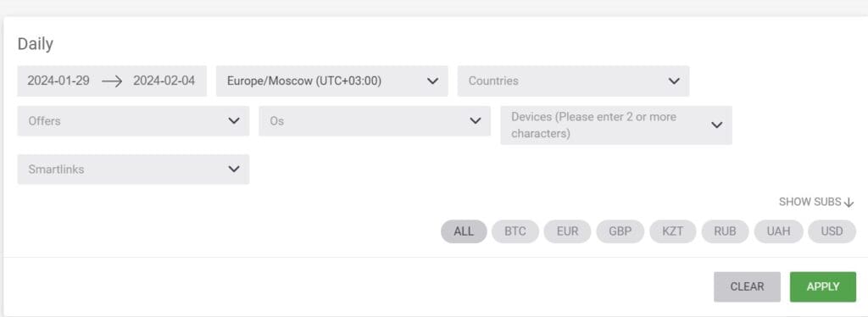This screenshot has height=317, width=868.
Task: Expand the Smartlinks dropdown
Action: pos(133,170)
